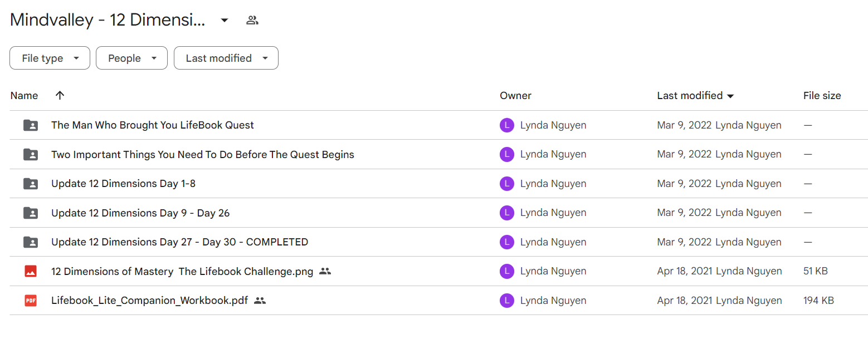
Task: Click owner avatar in Day 27 - Day 30 row
Action: [506, 242]
